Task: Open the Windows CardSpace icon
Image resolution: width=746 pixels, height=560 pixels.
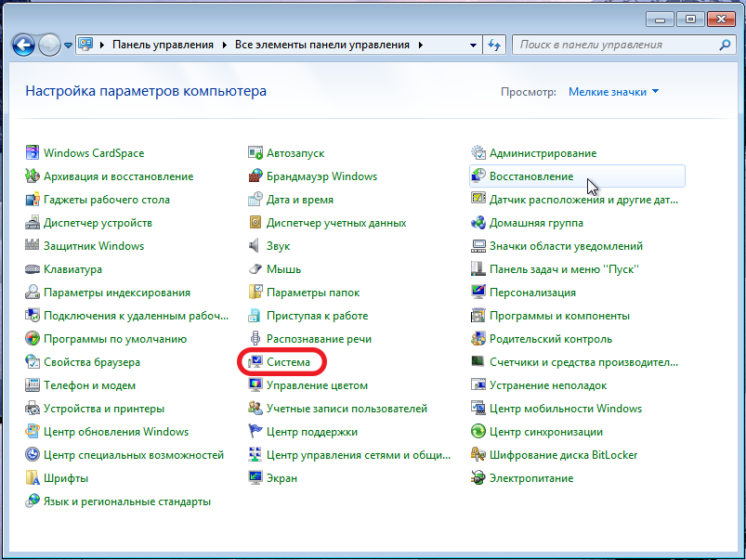Action: 33,152
